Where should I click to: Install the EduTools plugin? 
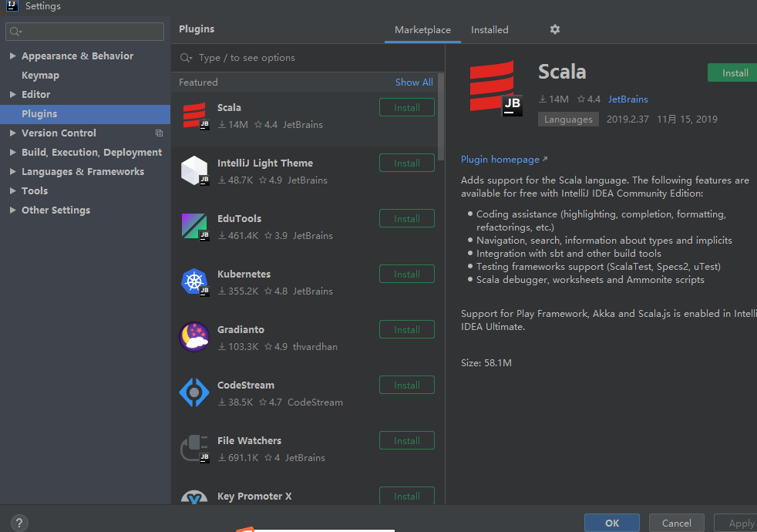click(x=406, y=219)
